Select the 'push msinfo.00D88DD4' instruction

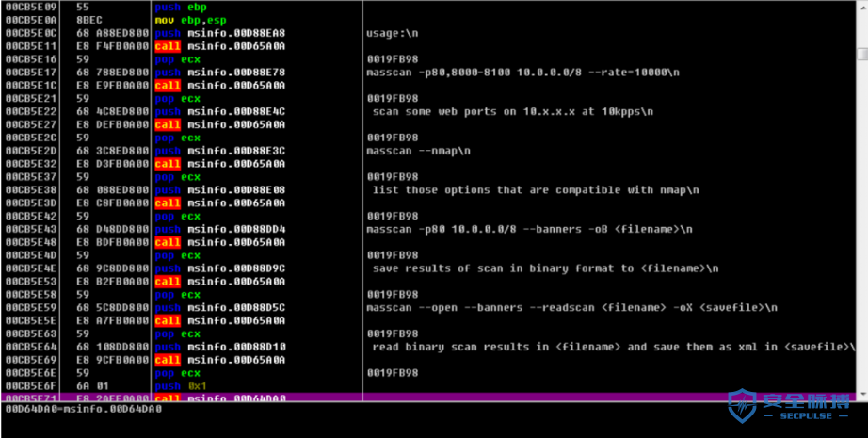[219, 229]
